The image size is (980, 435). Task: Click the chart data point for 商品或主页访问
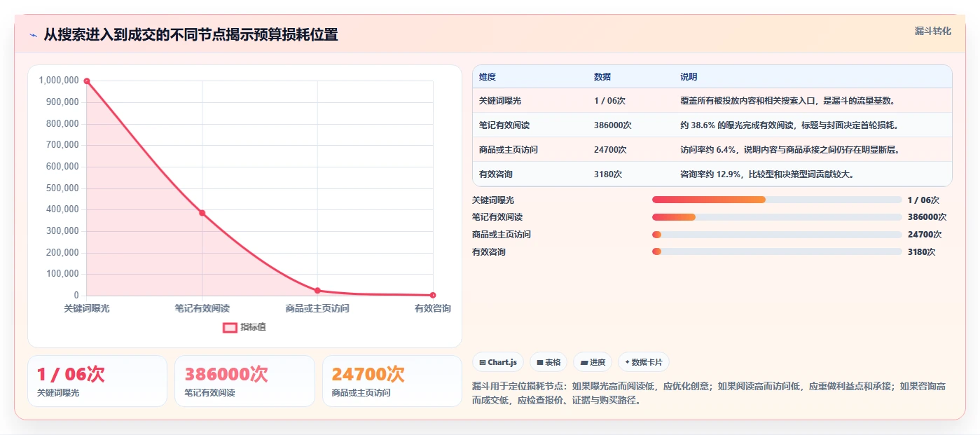coord(317,291)
